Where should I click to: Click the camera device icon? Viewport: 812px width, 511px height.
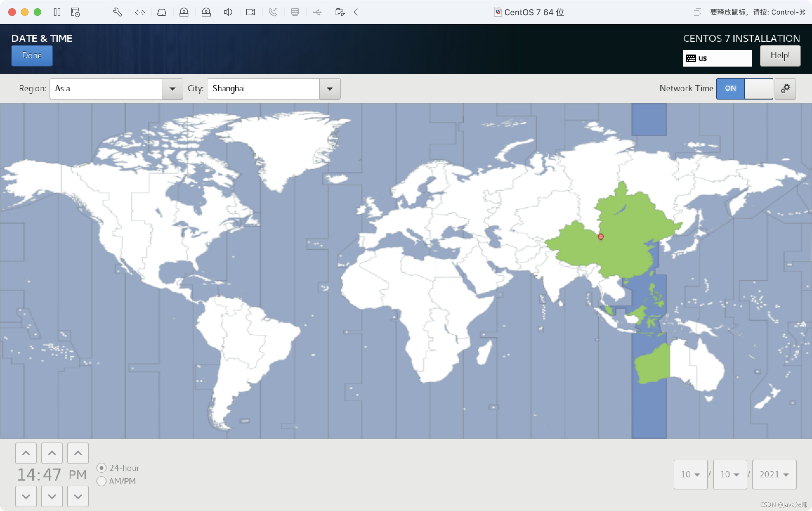coord(251,12)
